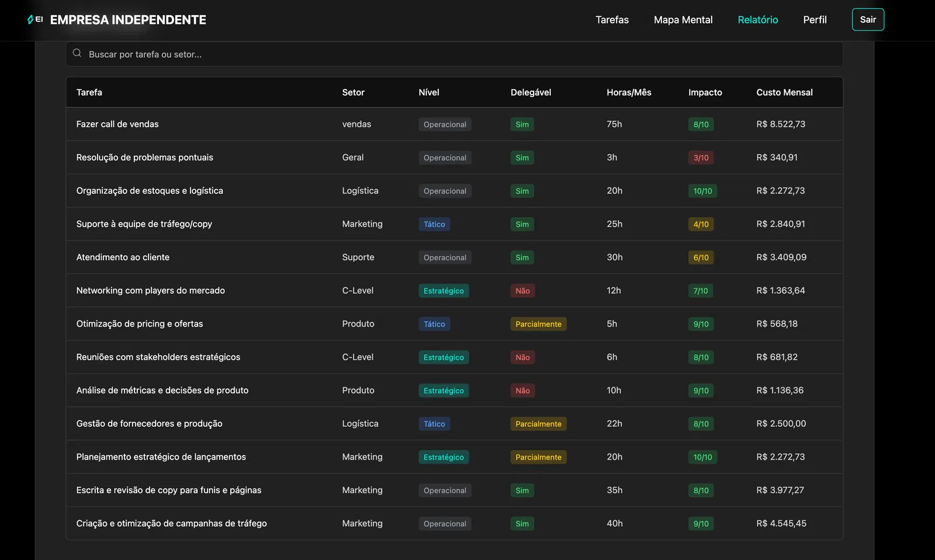Screen dimensions: 935x560
Task: Click the Estratégico badge in Networking row
Action: (444, 291)
